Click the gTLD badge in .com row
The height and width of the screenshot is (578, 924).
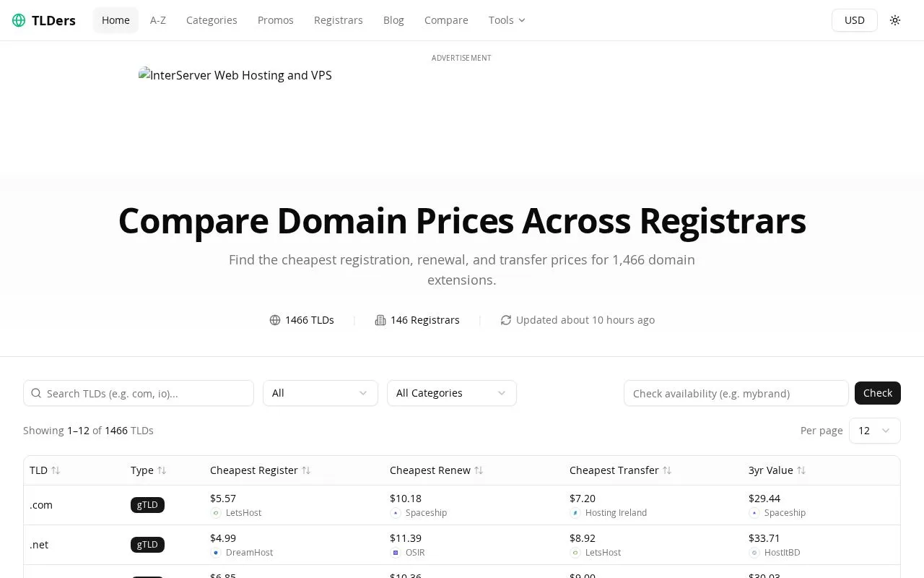click(x=147, y=505)
